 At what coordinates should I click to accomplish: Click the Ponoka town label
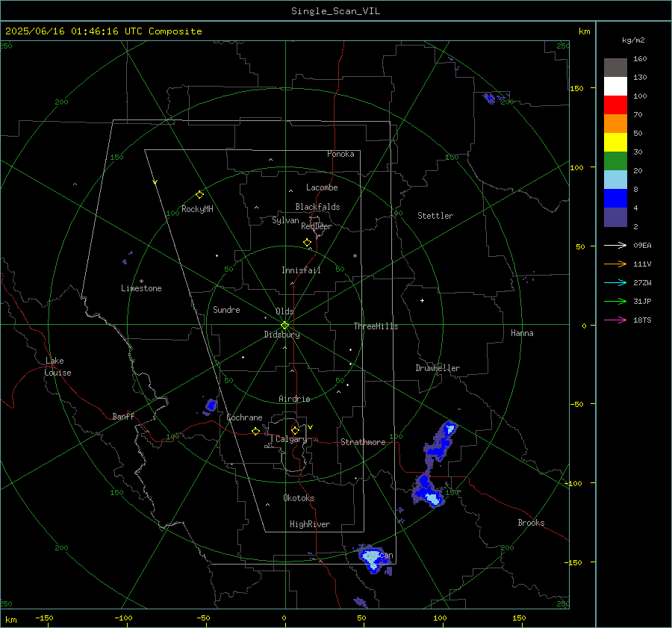click(x=340, y=154)
